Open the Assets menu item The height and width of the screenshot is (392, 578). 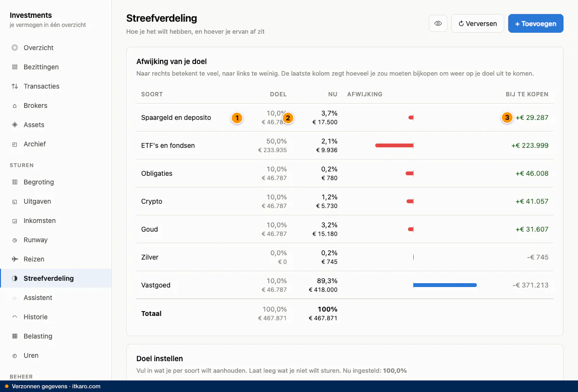pyautogui.click(x=55, y=125)
